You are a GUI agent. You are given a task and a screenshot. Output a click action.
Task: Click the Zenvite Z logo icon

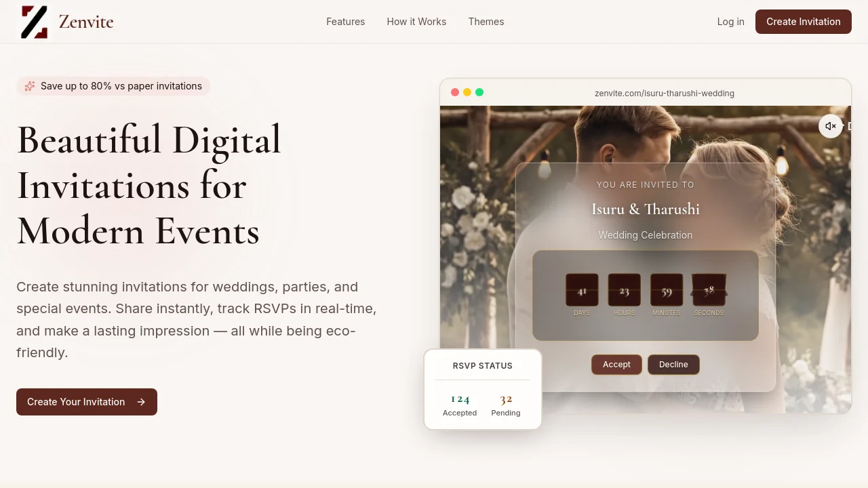[x=34, y=22]
